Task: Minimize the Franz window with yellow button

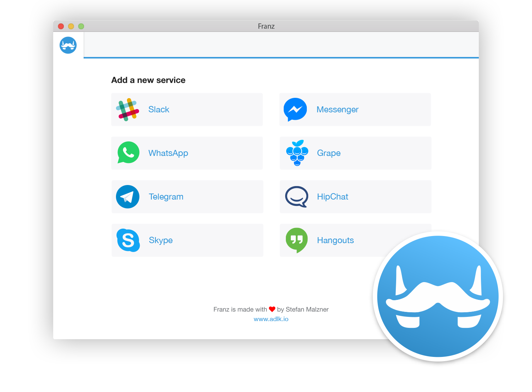Action: coord(71,26)
